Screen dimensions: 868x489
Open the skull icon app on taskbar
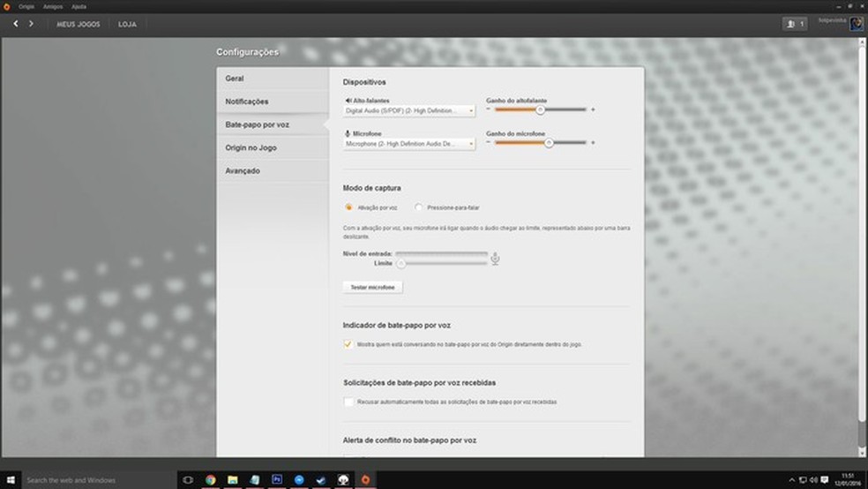pyautogui.click(x=343, y=479)
